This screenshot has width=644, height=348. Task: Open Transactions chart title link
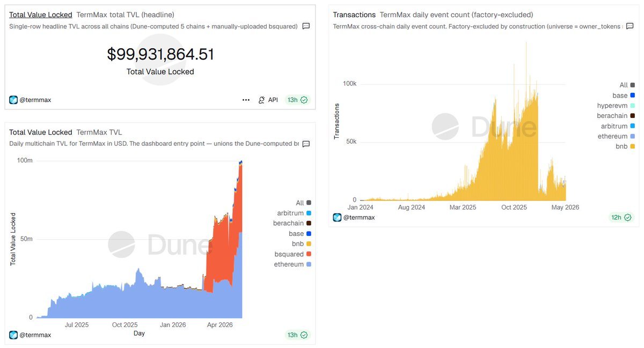[354, 15]
